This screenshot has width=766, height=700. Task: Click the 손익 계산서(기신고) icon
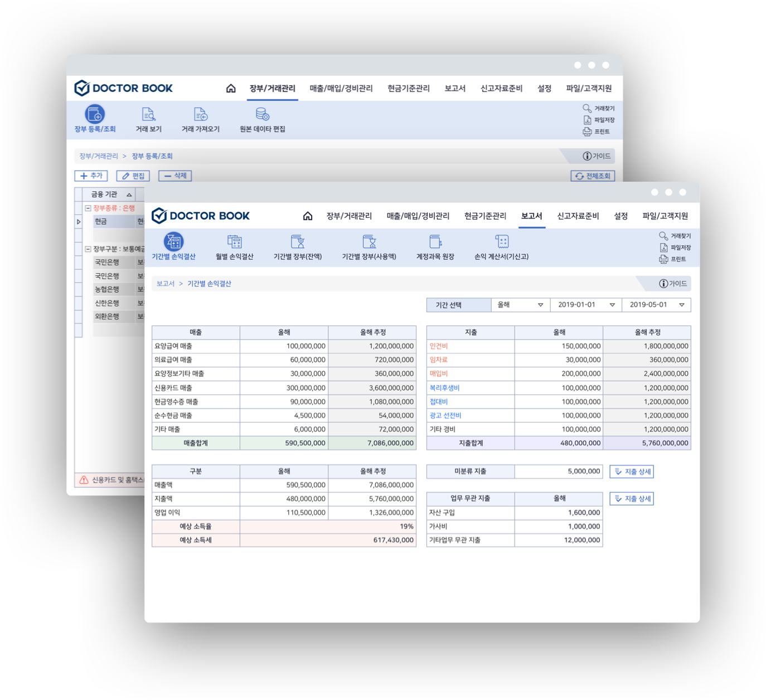[502, 242]
